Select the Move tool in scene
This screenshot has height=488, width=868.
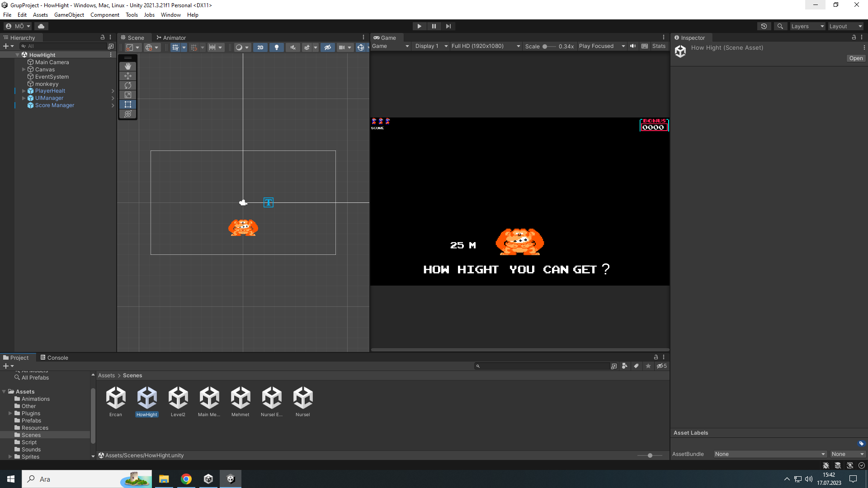128,76
